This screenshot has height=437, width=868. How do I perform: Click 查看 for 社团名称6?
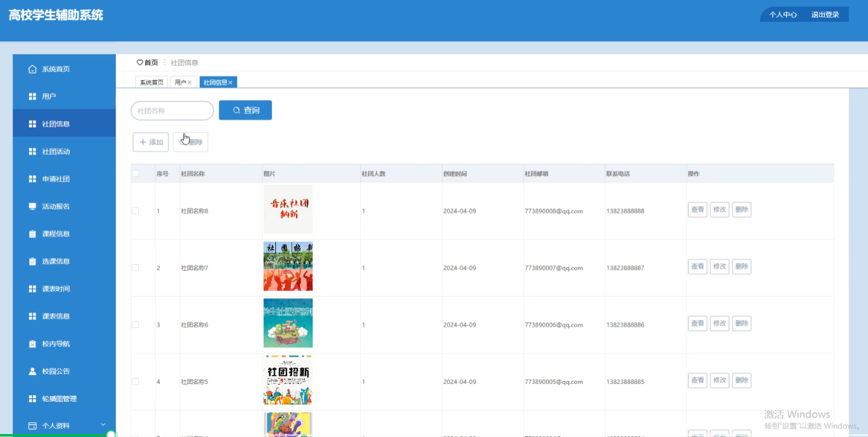(x=698, y=324)
